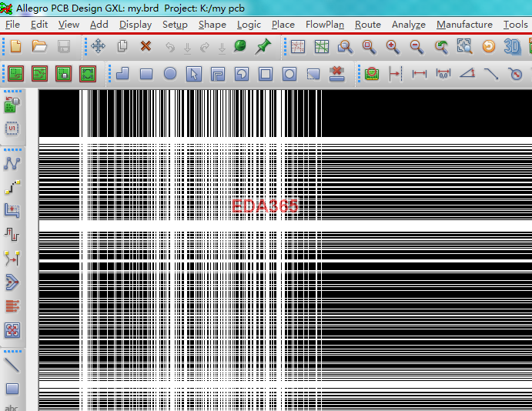The width and height of the screenshot is (532, 411).
Task: Open the Route menu
Action: (x=367, y=25)
